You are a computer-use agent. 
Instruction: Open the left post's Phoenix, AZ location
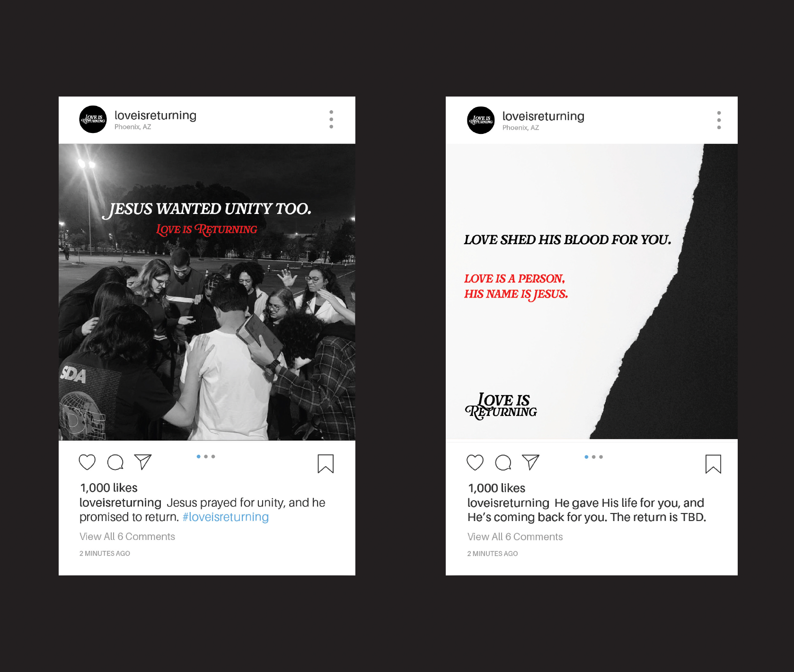click(133, 127)
